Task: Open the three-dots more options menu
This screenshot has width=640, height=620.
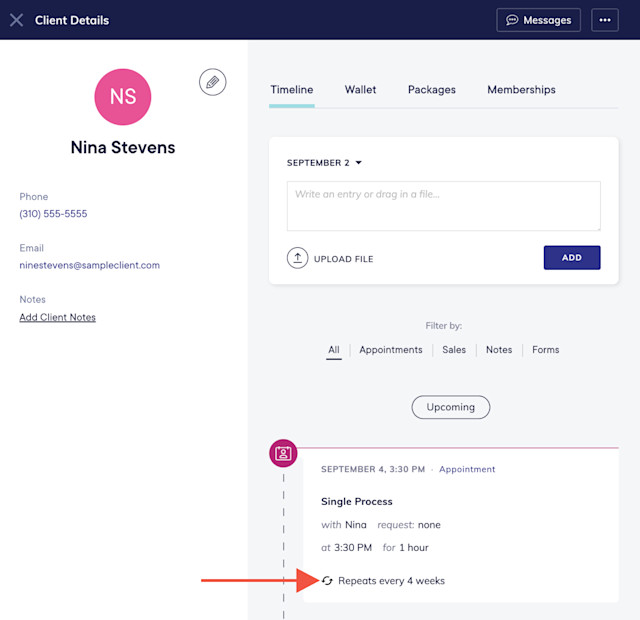Action: (604, 20)
